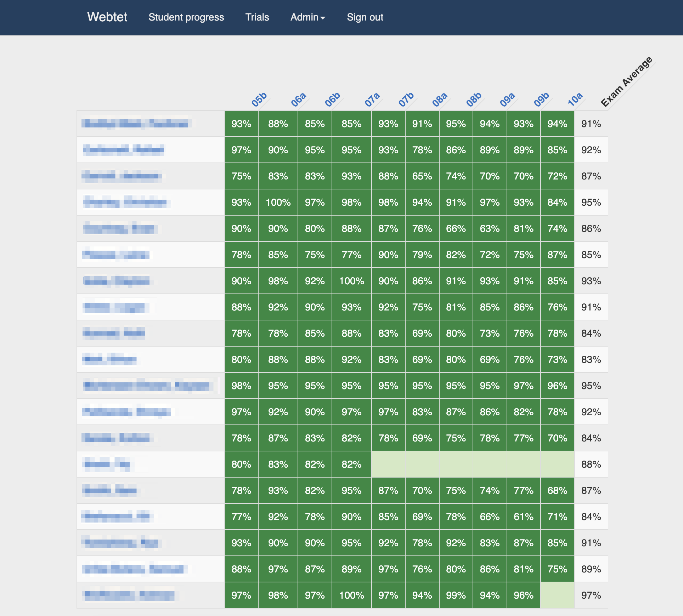683x616 pixels.
Task: Select the 100% cell in column 06a
Action: pyautogui.click(x=278, y=202)
